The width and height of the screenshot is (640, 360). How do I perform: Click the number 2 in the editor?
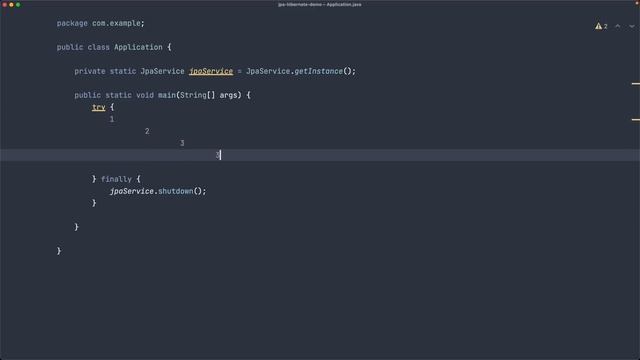147,131
